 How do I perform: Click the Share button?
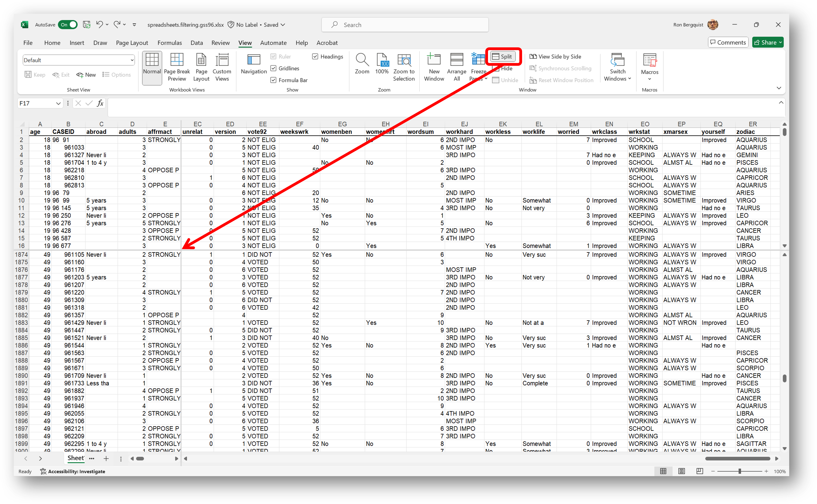pyautogui.click(x=767, y=42)
